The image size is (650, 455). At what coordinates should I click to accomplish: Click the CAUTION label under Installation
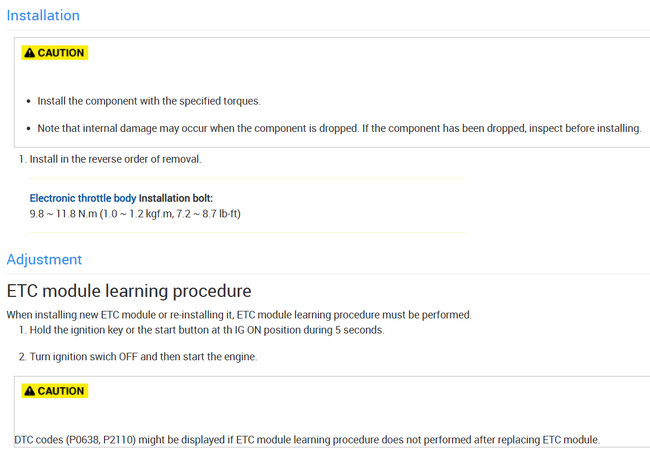pyautogui.click(x=61, y=53)
